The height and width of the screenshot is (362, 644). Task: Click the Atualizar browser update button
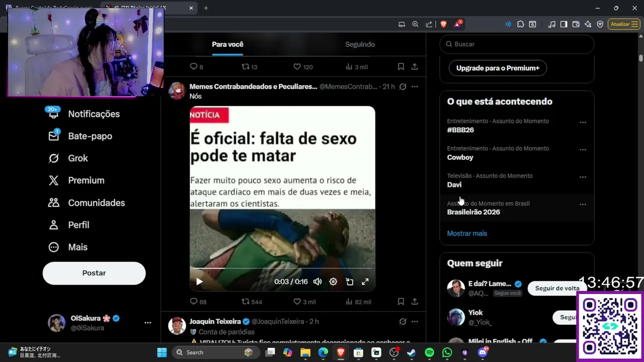point(624,24)
